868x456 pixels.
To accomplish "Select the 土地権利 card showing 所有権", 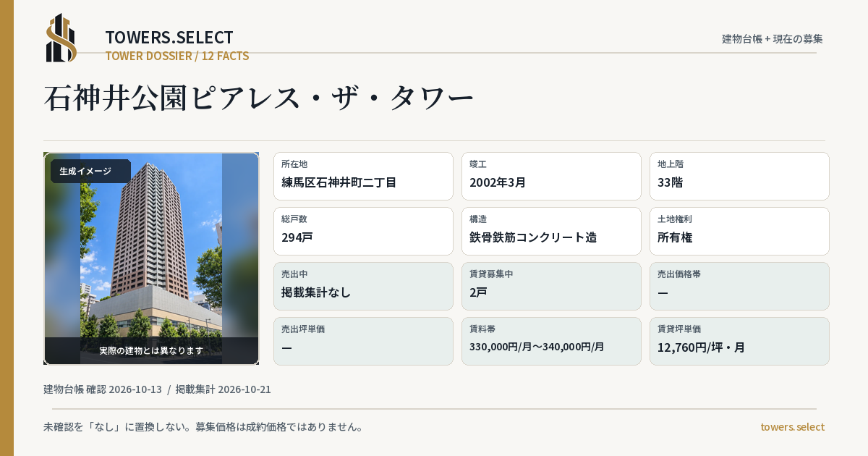I will tap(739, 231).
